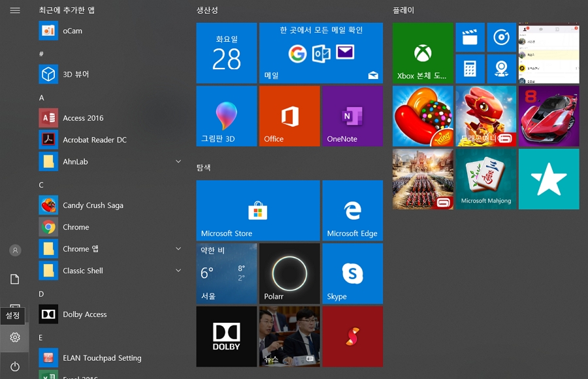Screen dimensions: 588x379
Task: Open the user account icon in sidebar
Action: pyautogui.click(x=15, y=250)
